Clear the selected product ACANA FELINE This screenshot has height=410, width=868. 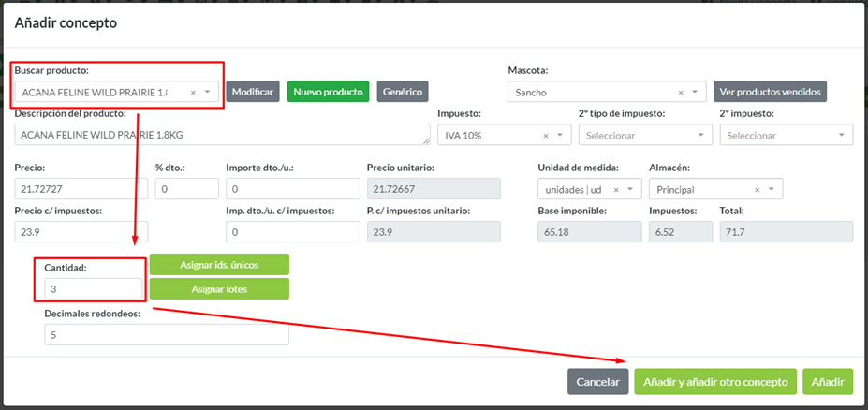(x=193, y=93)
